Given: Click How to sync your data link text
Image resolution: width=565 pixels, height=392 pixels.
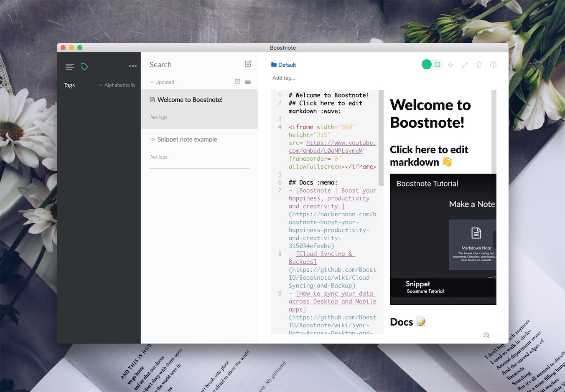Looking at the screenshot, I should (333, 301).
